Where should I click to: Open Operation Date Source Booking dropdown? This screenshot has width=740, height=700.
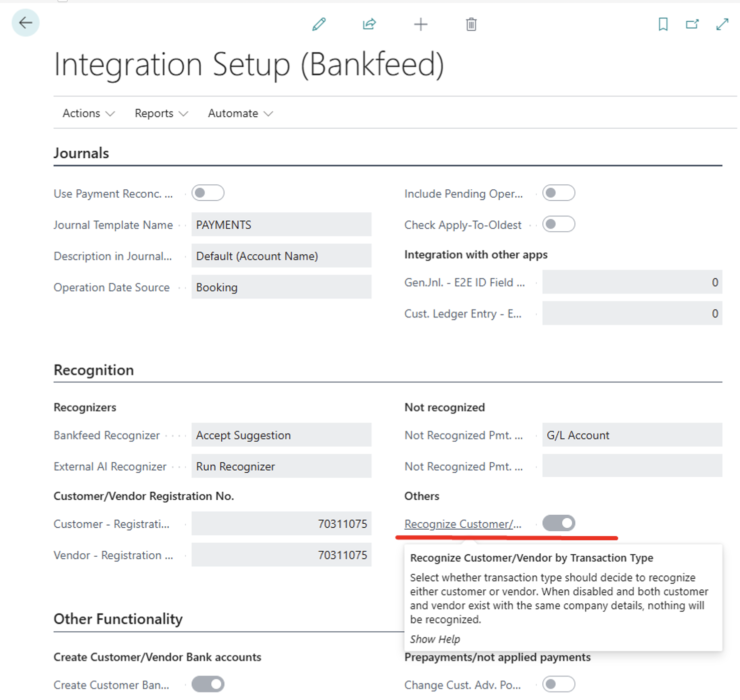click(x=281, y=287)
